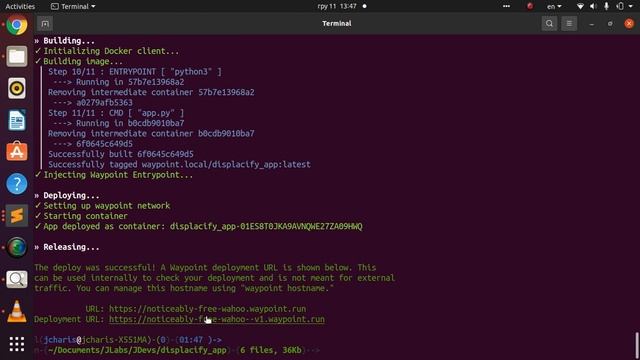Open the terminal hamburger menu

coord(569,24)
